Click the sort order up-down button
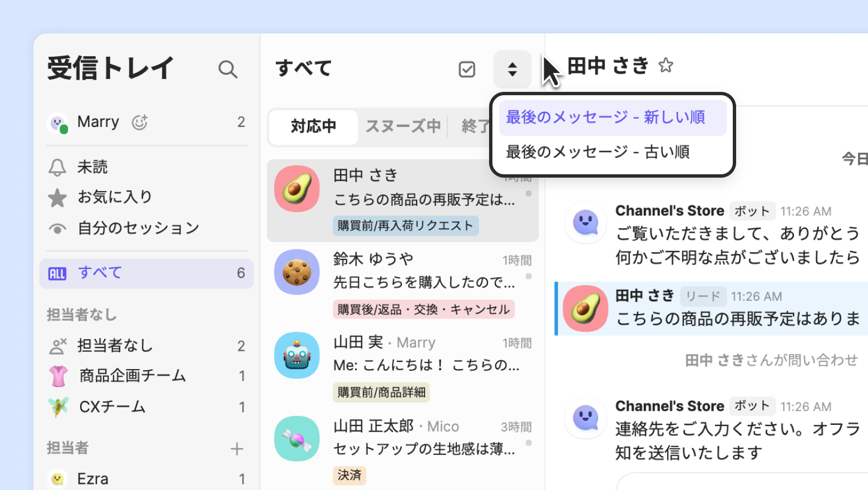 512,70
